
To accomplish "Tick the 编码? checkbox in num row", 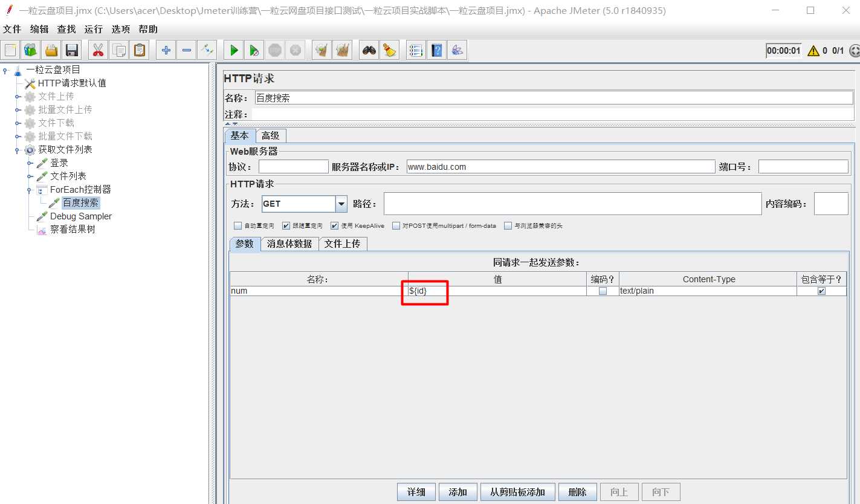I will coord(603,291).
